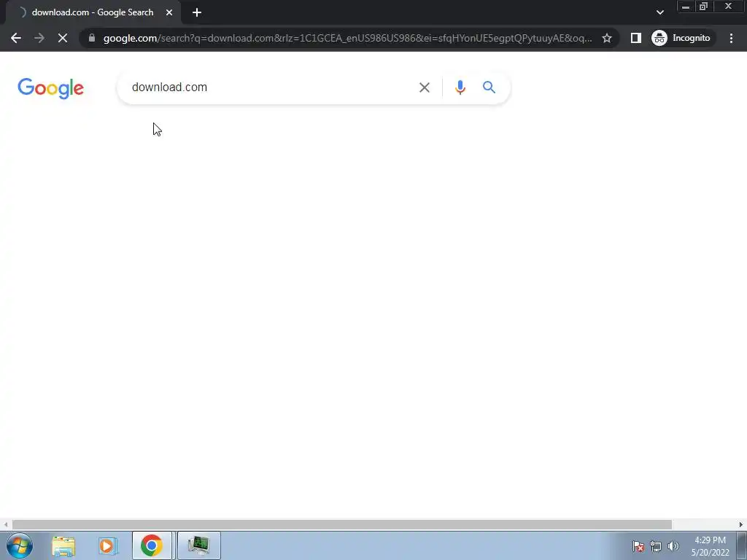Click the scrollbar's left arrow
Viewport: 747px width, 560px height.
pos(6,525)
